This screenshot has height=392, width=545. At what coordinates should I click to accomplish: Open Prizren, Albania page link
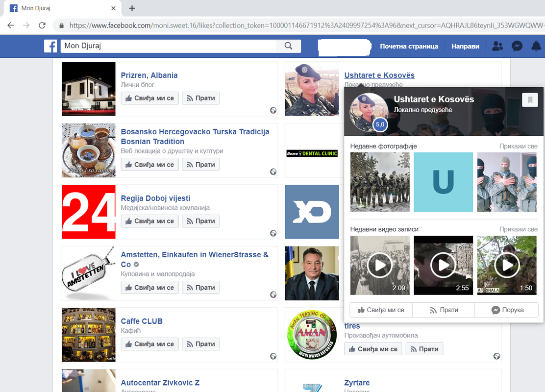click(149, 75)
